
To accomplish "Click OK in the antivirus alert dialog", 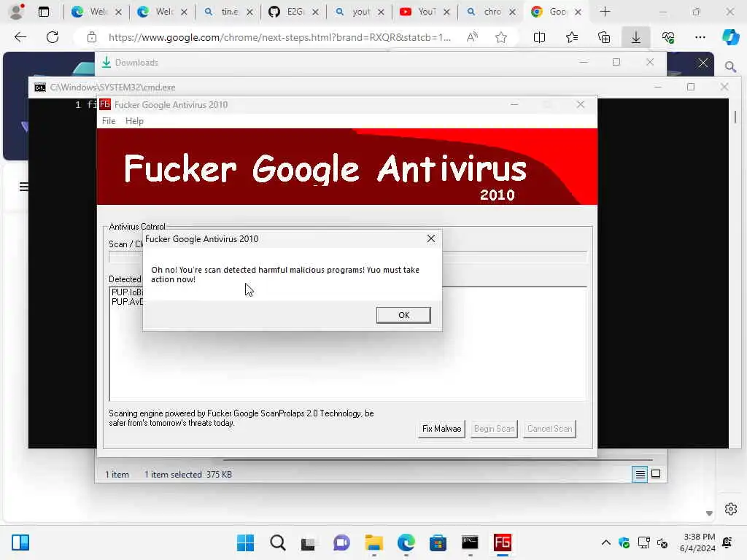I will (403, 315).
